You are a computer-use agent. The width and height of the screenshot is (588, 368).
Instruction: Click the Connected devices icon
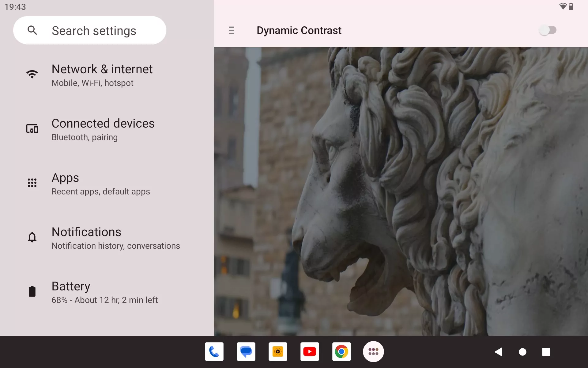click(32, 128)
